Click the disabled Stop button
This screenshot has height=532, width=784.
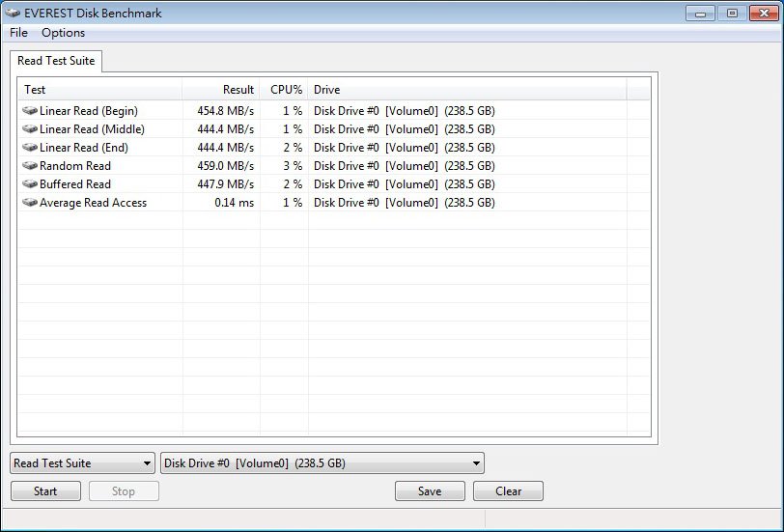(x=124, y=491)
